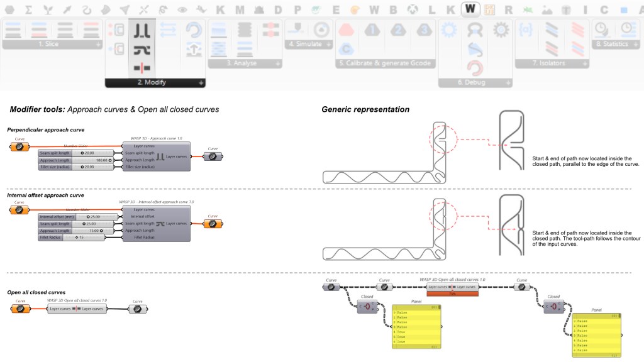Screen dimensions: 644x362
Task: Click the first clock icon in Statistics
Action: [601, 28]
